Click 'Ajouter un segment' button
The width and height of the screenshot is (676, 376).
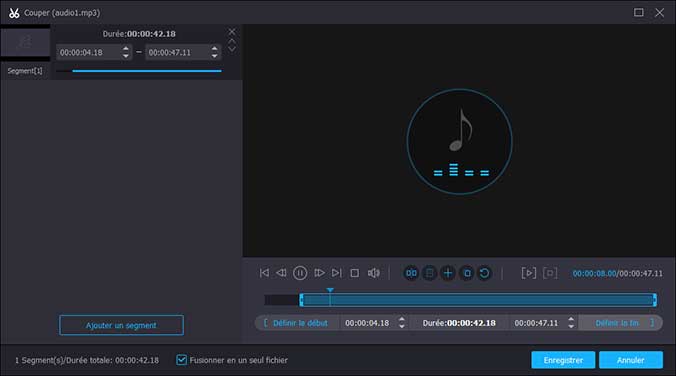point(122,325)
